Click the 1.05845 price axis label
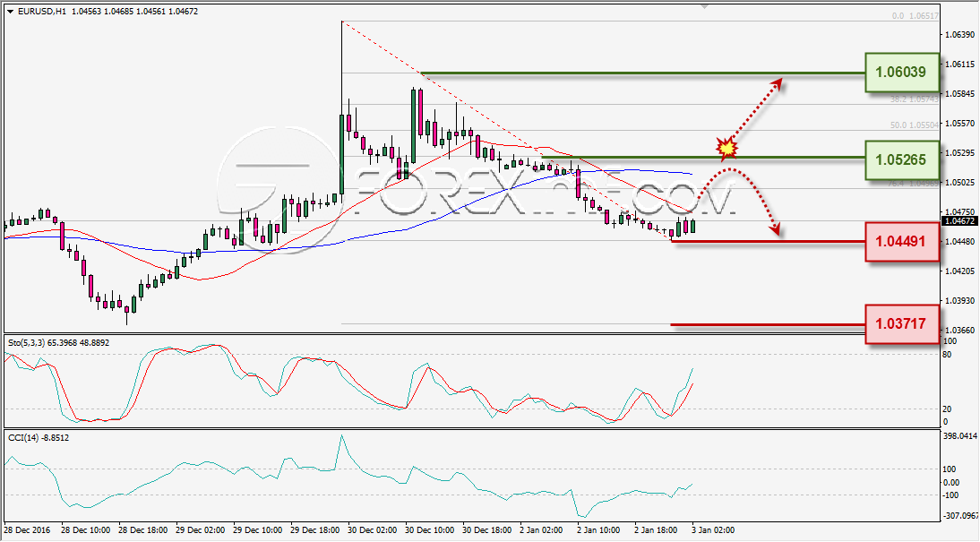The image size is (980, 542). (x=959, y=94)
